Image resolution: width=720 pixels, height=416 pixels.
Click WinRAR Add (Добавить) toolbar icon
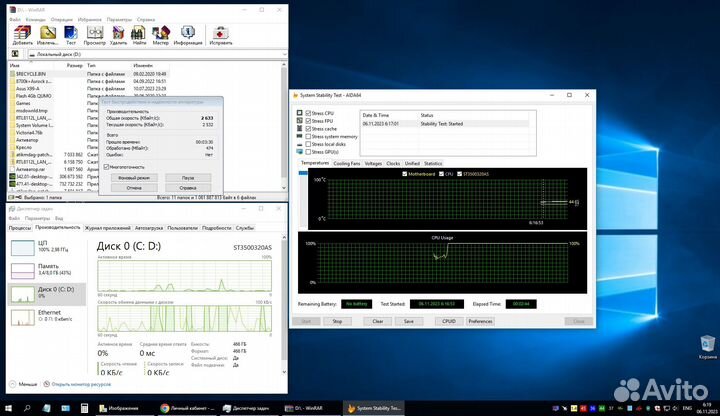22,35
